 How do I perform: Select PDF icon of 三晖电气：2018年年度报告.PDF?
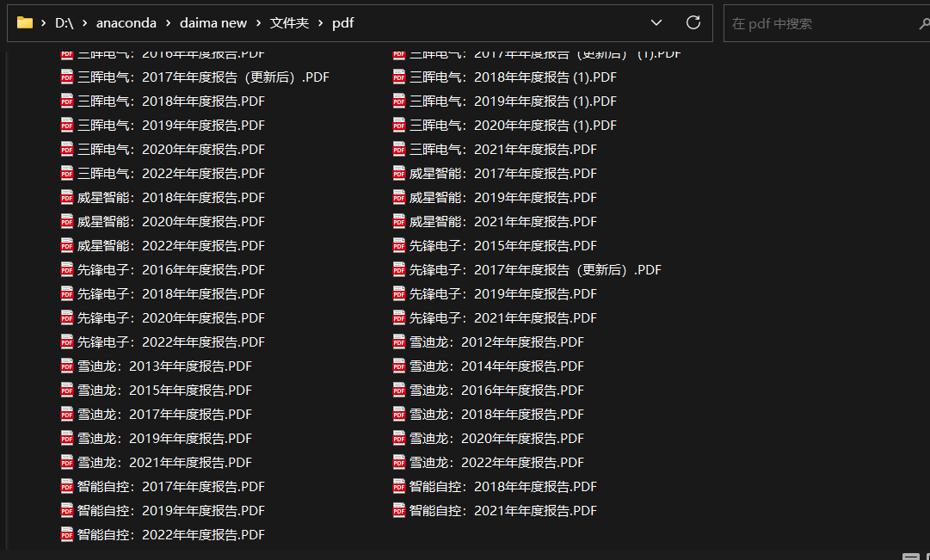click(x=67, y=102)
